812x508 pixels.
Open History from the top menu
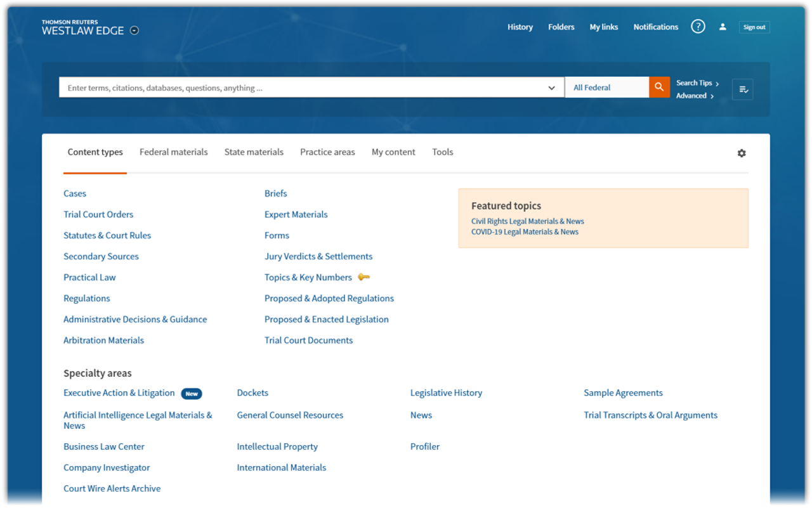520,27
